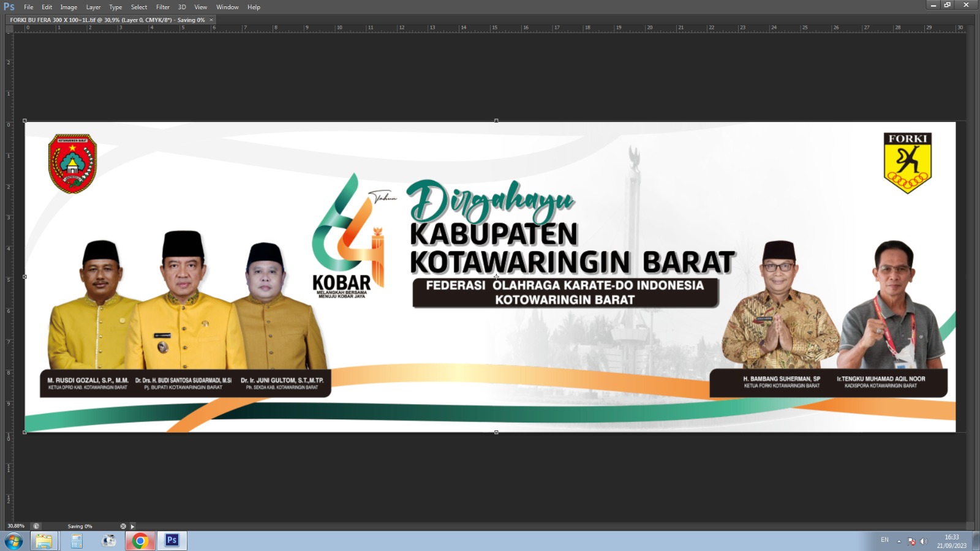The image size is (980, 551).
Task: Click the Show desktop button
Action: click(x=976, y=541)
